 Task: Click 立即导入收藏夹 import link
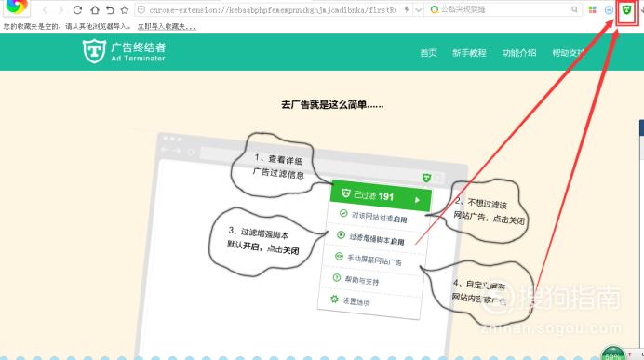click(167, 27)
